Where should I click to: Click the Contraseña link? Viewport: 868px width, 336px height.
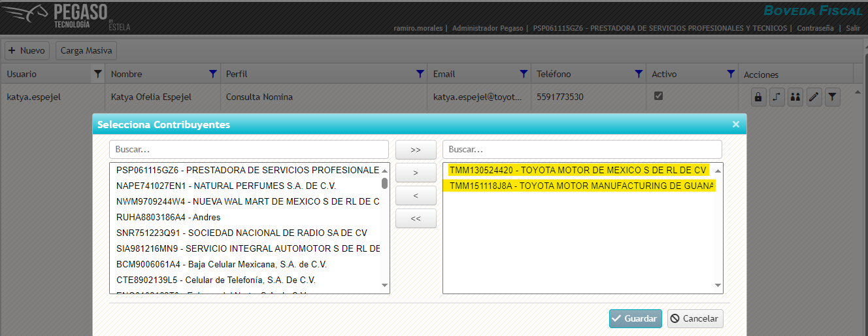coord(814,28)
